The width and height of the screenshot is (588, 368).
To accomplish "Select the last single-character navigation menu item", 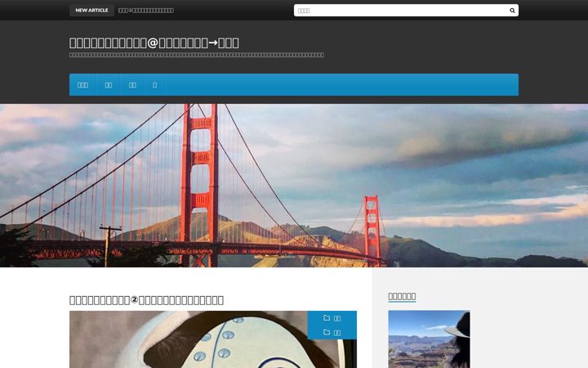I will point(154,85).
